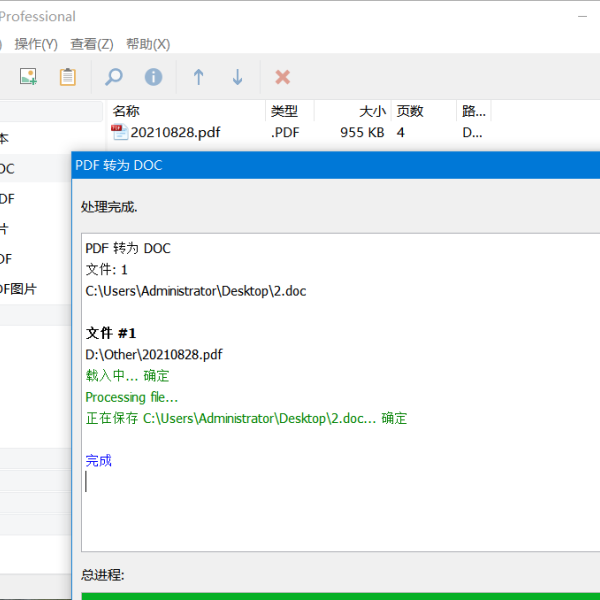Image resolution: width=600 pixels, height=600 pixels.
Task: Open the 操作(Y) menu
Action: [x=36, y=44]
